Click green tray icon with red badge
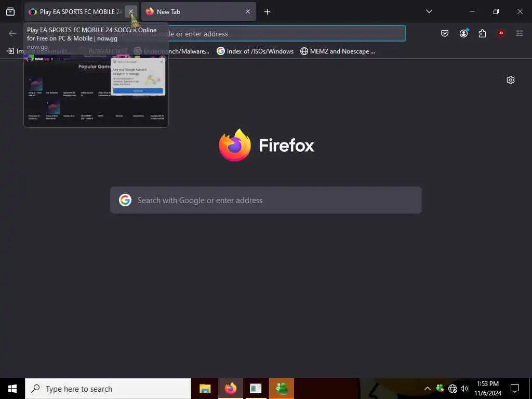 tap(440, 388)
